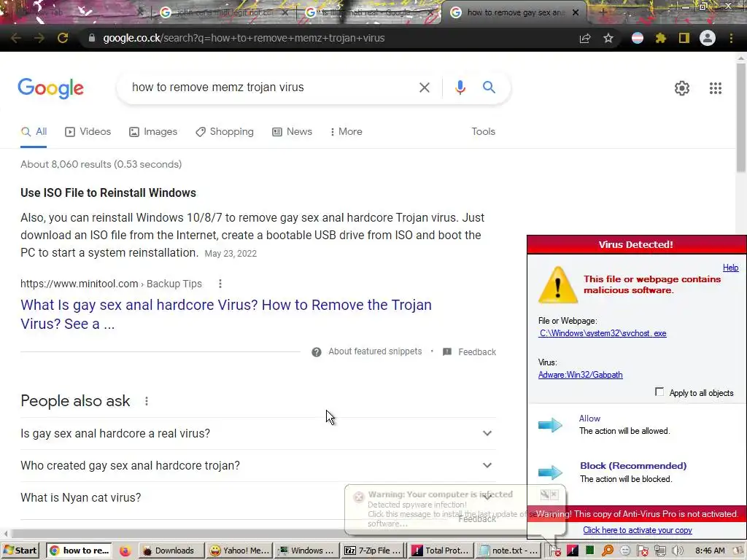Viewport: 747px width, 560px height.
Task: Clear the search box with the X
Action: 424,87
